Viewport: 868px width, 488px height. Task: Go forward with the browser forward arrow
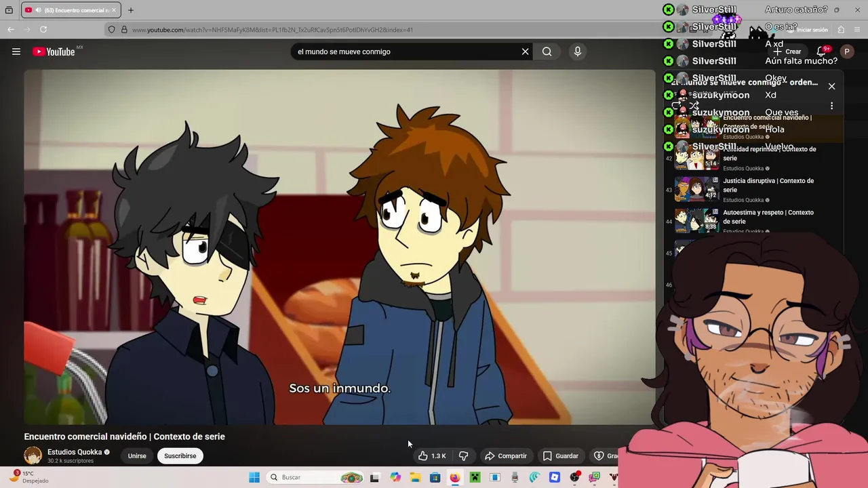tap(27, 29)
